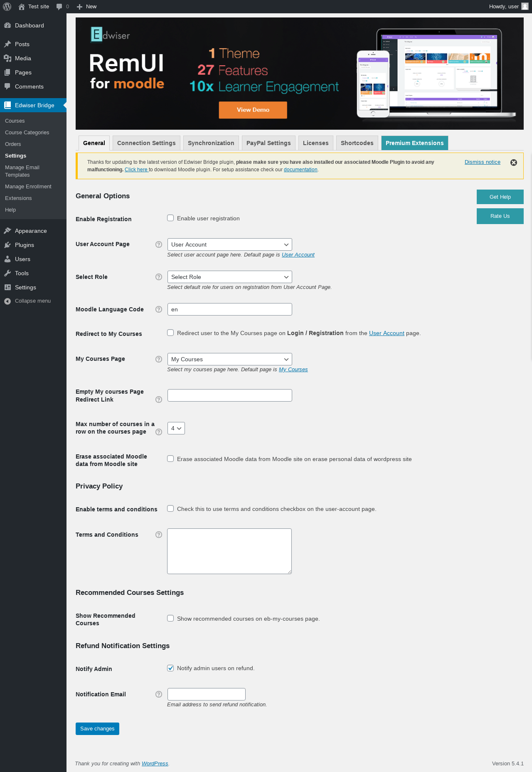This screenshot has width=532, height=772.
Task: Click the Pages icon in sidebar
Action: click(7, 72)
